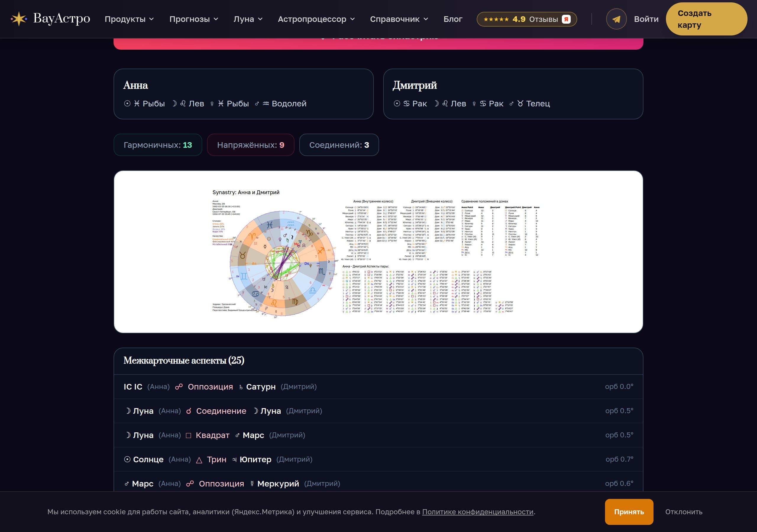Screen dimensions: 757x532
Task: Click 'орб 0.6°' in Марс–Меркурий row
Action: tap(619, 483)
